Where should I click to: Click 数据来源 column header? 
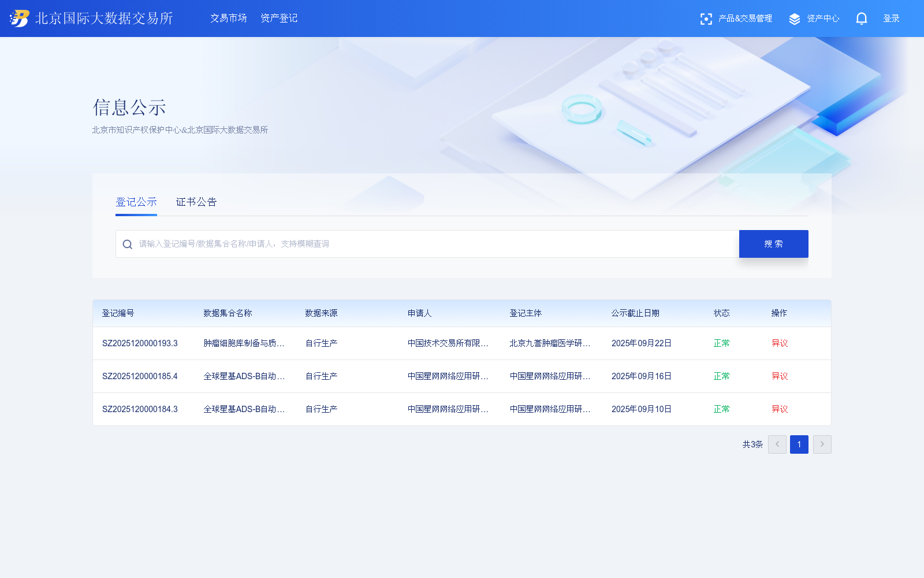[x=321, y=313]
